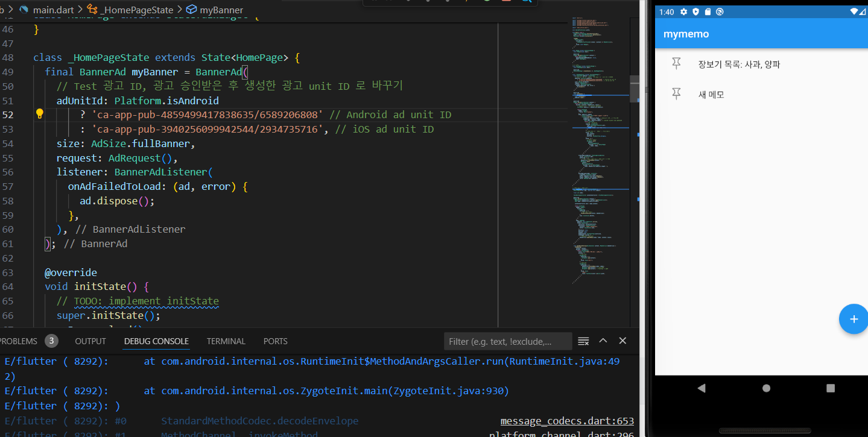Open the PORTS tab
The height and width of the screenshot is (437, 868).
pyautogui.click(x=276, y=341)
